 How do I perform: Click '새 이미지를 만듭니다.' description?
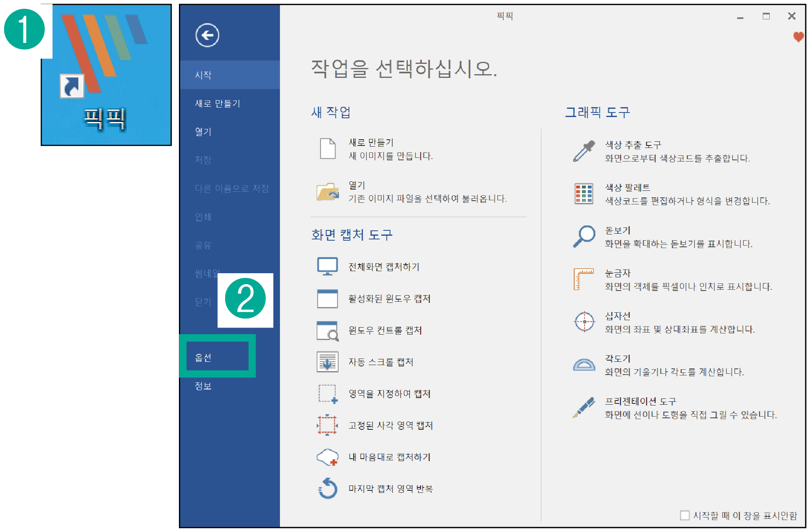[x=391, y=156]
